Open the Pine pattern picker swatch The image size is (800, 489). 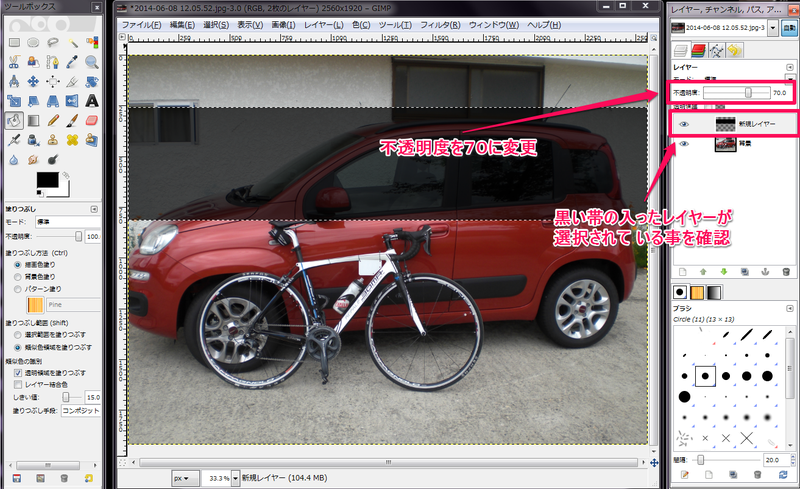click(35, 305)
